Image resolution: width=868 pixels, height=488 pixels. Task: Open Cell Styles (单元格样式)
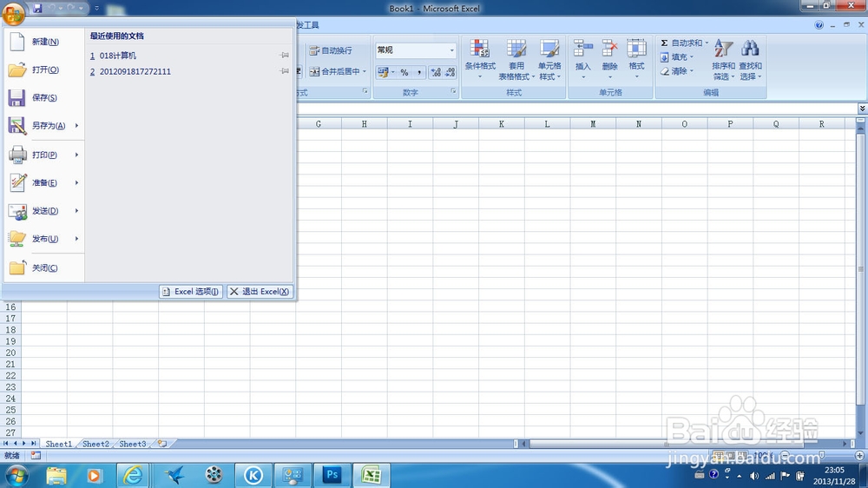pyautogui.click(x=549, y=59)
